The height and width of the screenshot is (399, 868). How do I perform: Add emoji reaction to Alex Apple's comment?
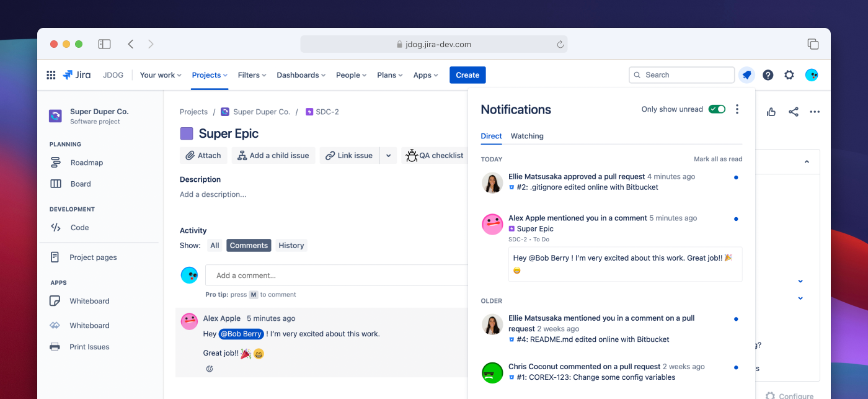(209, 369)
